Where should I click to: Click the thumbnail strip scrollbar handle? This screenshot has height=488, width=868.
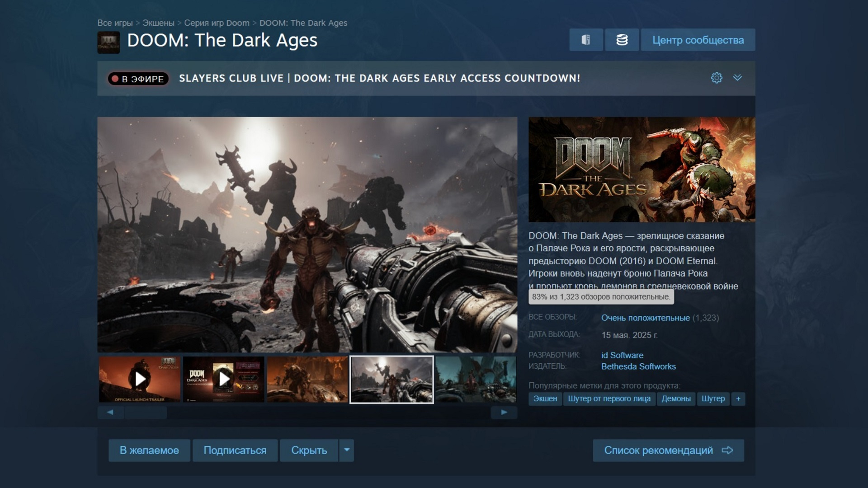tap(146, 412)
